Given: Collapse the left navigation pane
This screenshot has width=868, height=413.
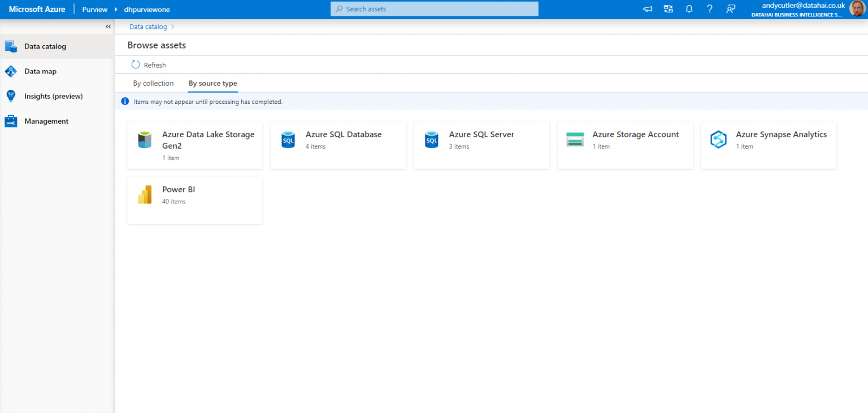Looking at the screenshot, I should click(108, 26).
